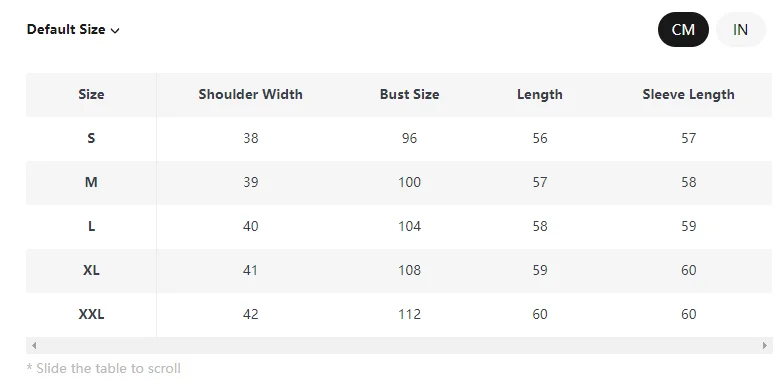Select the XXL size row label
783x388 pixels.
tap(91, 314)
